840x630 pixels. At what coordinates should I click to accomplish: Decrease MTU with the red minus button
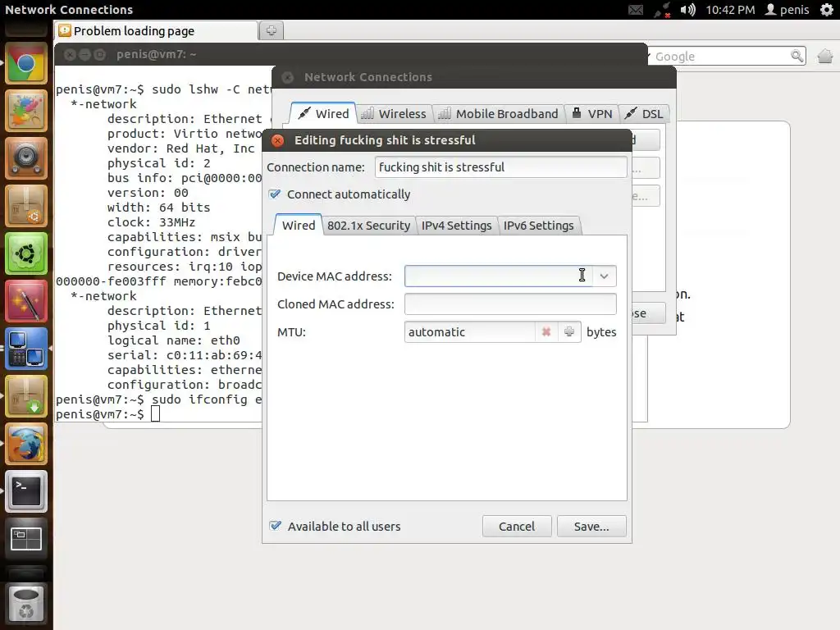(x=546, y=331)
